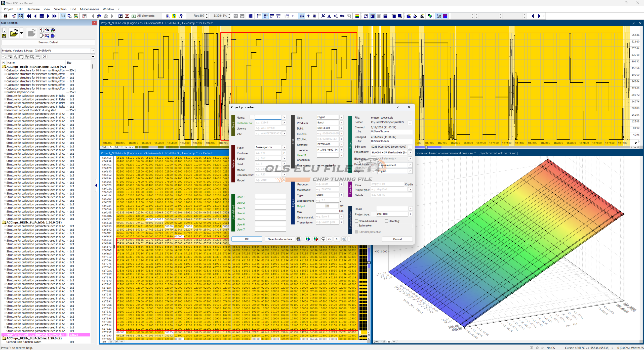Click the client Name input field
644x350 pixels.
pyautogui.click(x=268, y=117)
